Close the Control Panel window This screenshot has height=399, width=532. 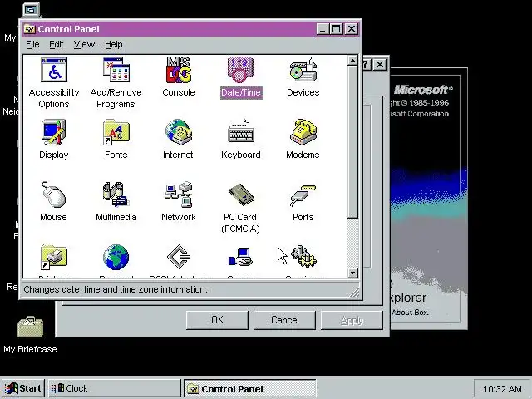[x=352, y=29]
